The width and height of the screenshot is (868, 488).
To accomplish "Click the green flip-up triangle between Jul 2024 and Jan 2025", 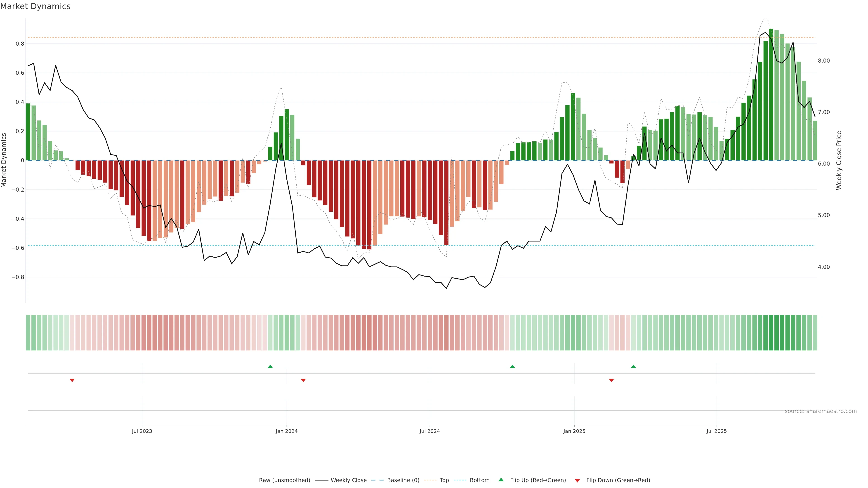I will click(x=512, y=366).
